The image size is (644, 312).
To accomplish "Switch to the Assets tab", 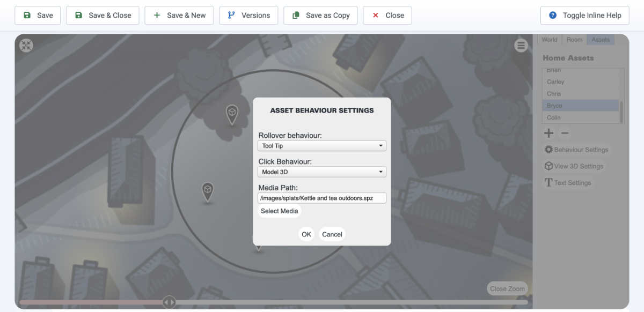I will (601, 40).
